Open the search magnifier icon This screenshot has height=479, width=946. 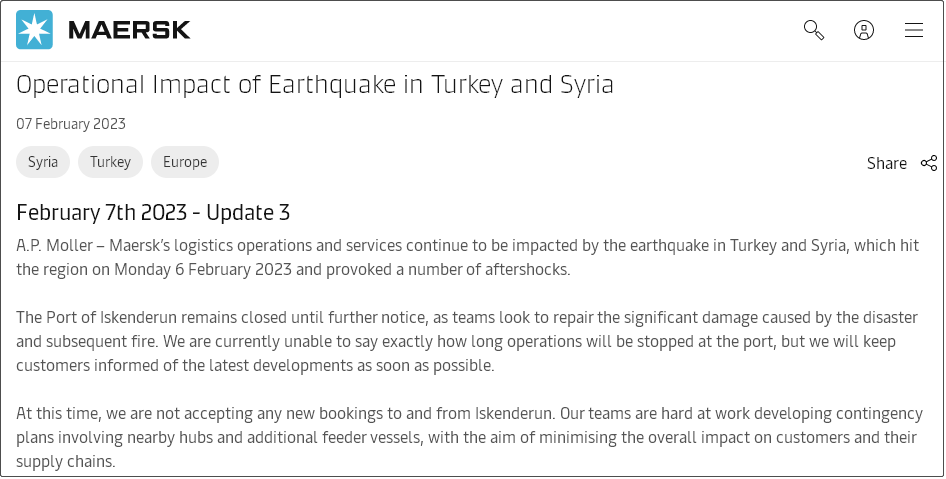click(814, 30)
